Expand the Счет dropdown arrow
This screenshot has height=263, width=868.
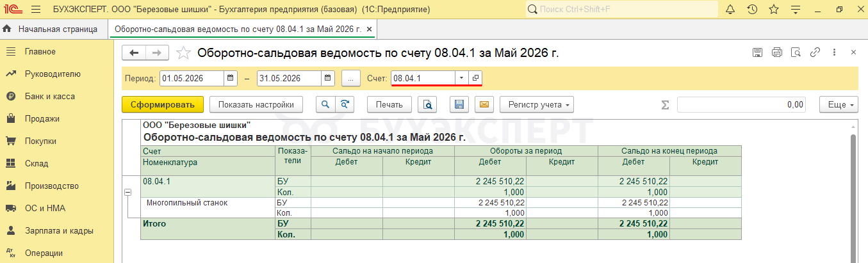pyautogui.click(x=462, y=78)
